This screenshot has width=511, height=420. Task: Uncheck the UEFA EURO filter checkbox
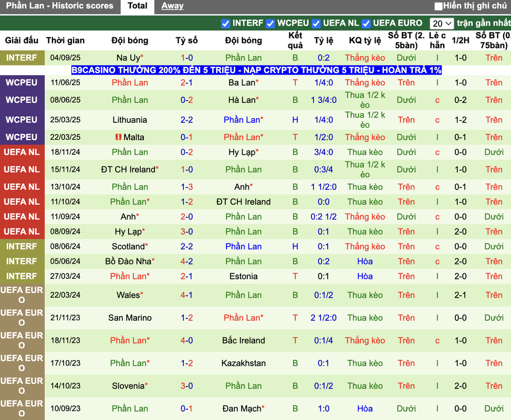pyautogui.click(x=366, y=24)
